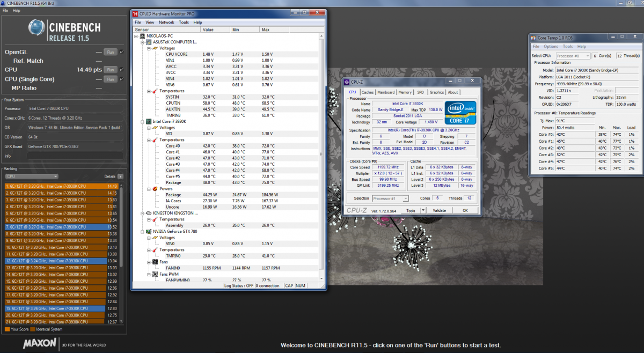Click the Core Temp title bar icon
644x353 pixels.
tap(533, 38)
